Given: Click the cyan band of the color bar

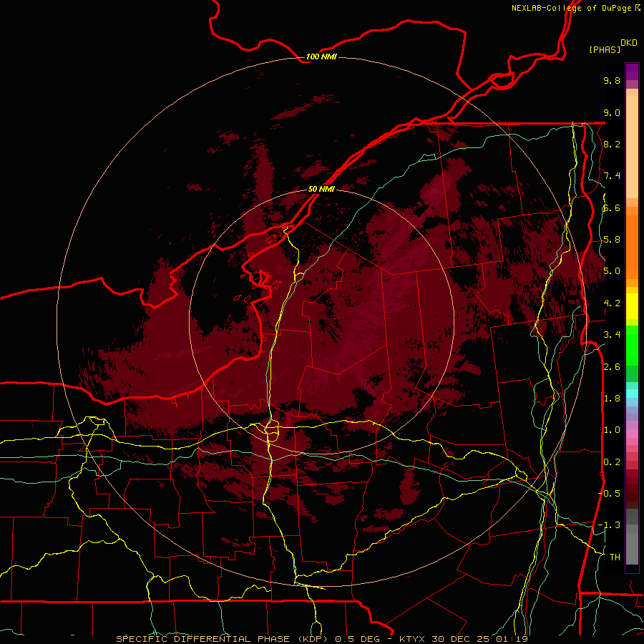Looking at the screenshot, I should (632, 394).
